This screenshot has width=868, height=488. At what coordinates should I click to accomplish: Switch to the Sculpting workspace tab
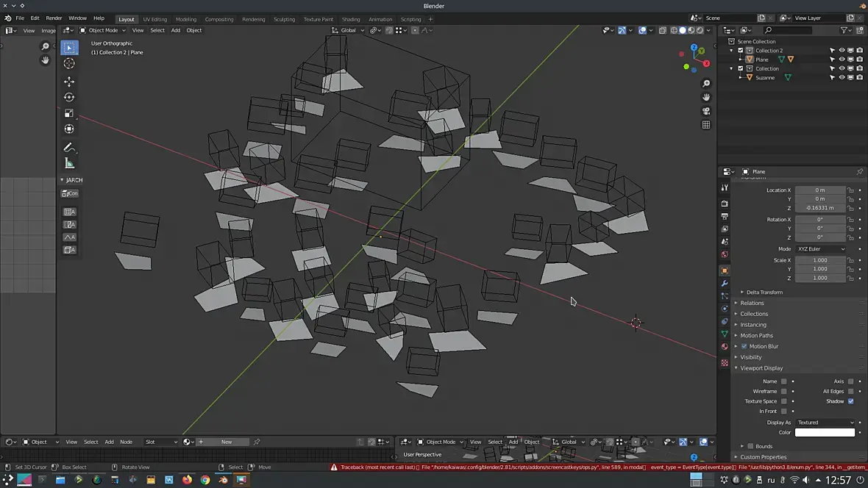point(284,19)
